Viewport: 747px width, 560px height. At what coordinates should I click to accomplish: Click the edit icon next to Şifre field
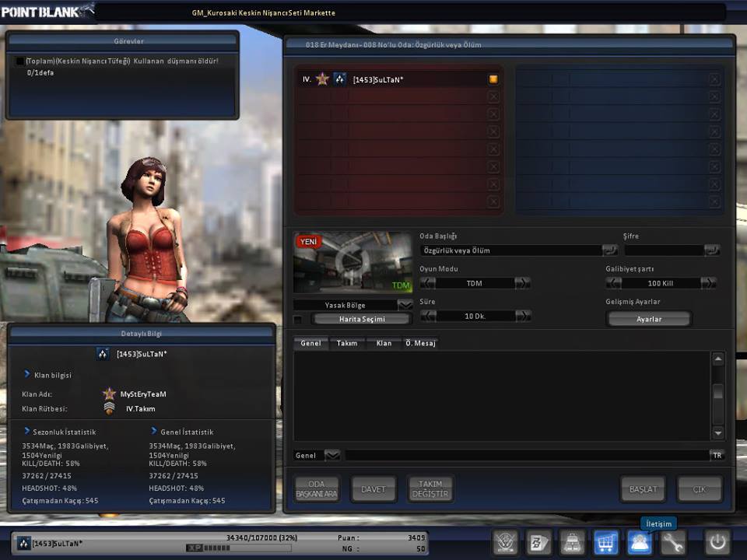[x=712, y=250]
